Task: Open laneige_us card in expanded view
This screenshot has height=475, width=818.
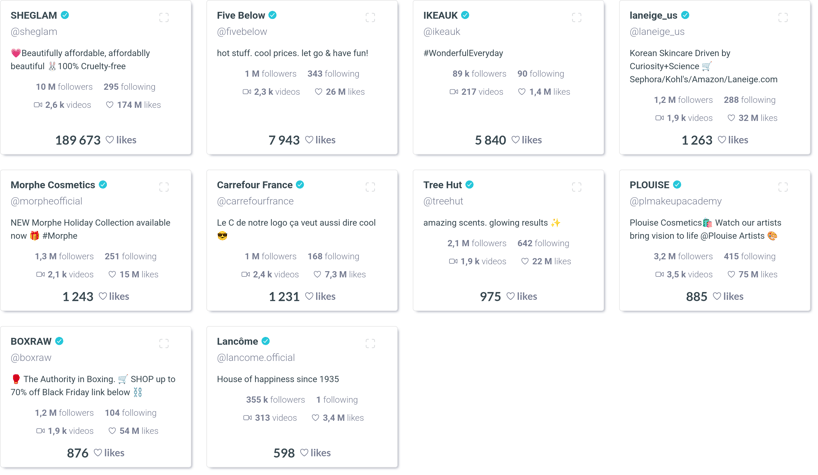Action: (783, 18)
